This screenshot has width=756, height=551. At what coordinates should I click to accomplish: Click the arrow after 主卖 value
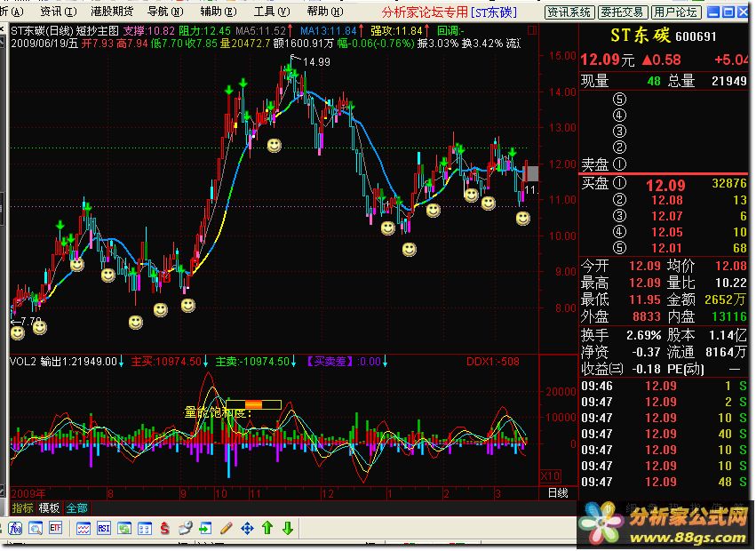pos(294,362)
